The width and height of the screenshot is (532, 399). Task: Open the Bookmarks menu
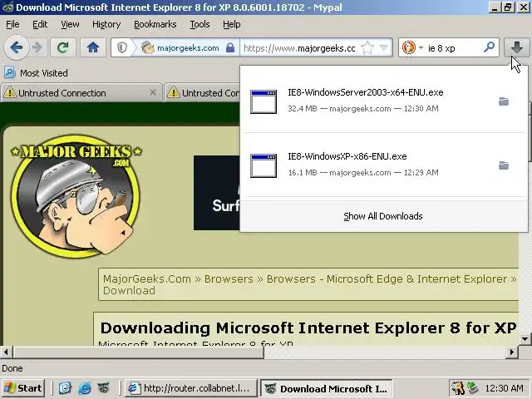coord(155,24)
